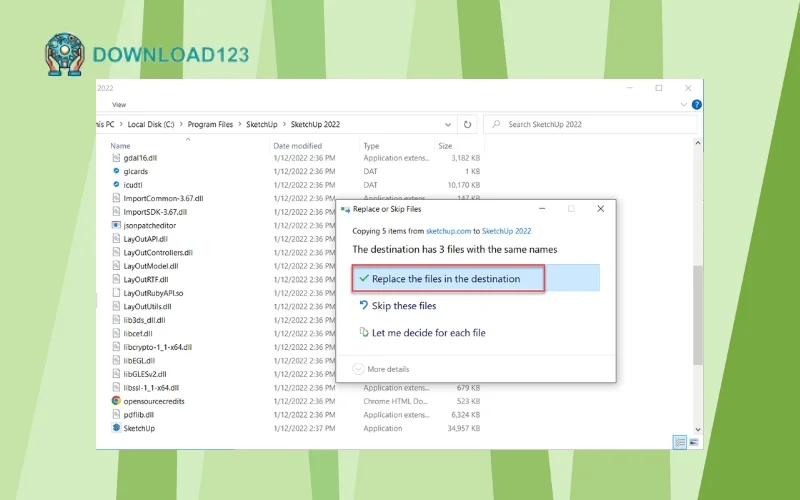Viewport: 800px width, 500px height.
Task: Choose Skip these files option
Action: pos(404,306)
